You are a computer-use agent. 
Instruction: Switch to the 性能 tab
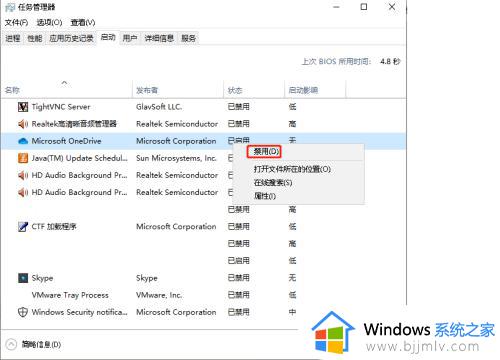coord(35,38)
